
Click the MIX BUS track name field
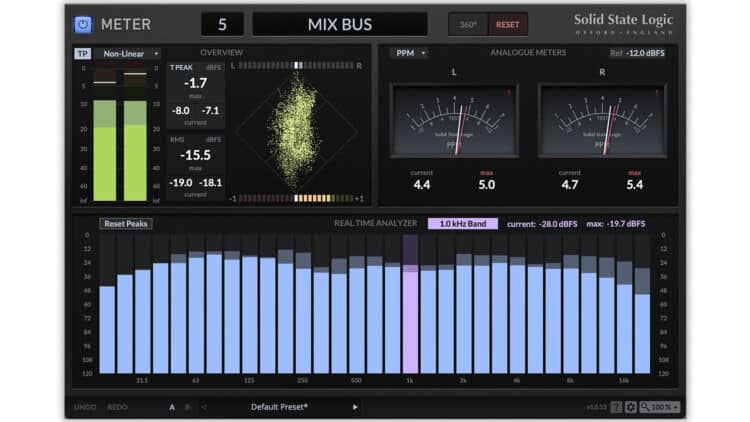[340, 24]
